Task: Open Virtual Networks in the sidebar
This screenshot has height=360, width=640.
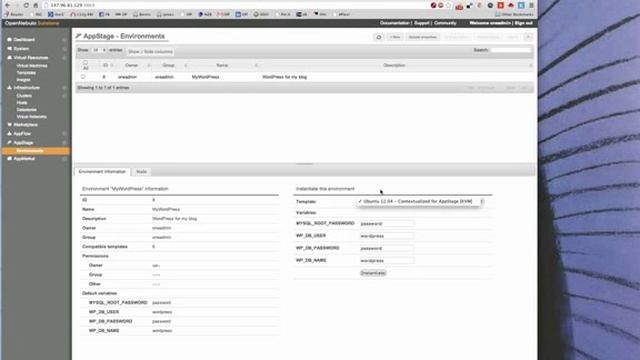Action: [31, 117]
